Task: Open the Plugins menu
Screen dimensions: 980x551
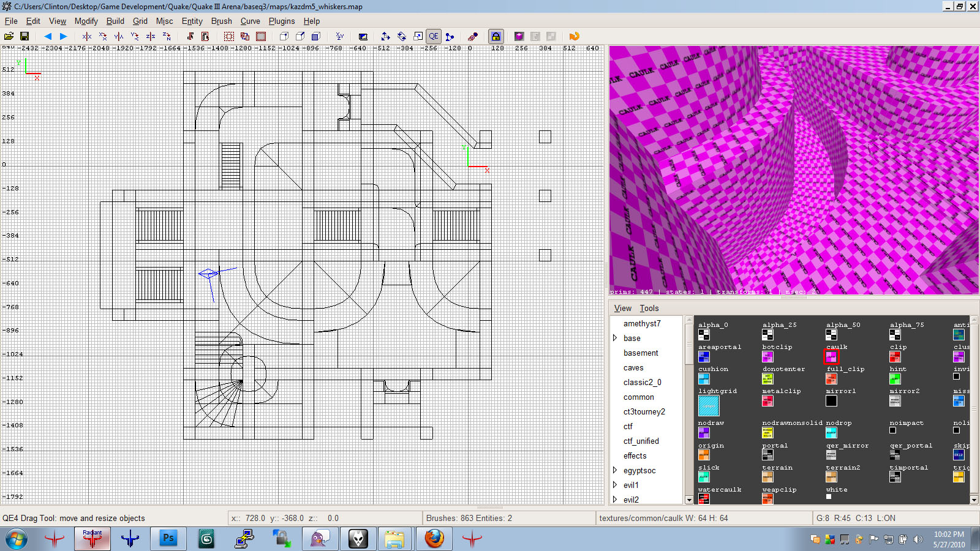Action: (x=282, y=21)
